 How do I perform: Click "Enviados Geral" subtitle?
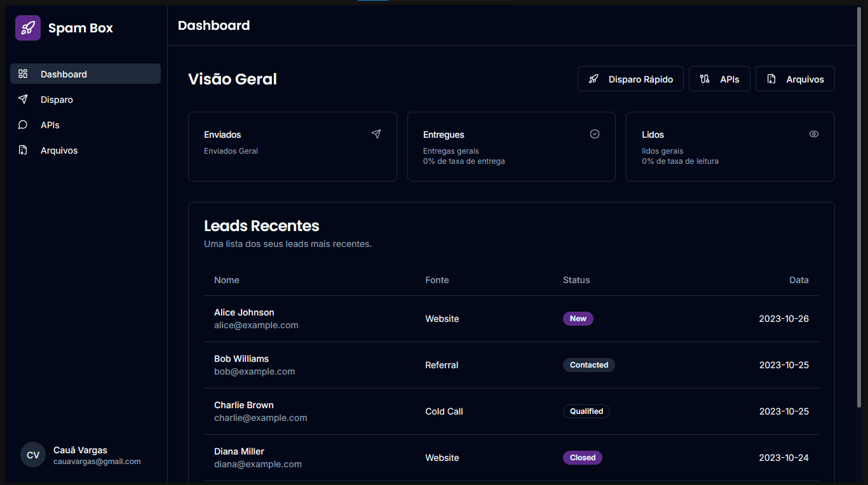click(x=231, y=151)
